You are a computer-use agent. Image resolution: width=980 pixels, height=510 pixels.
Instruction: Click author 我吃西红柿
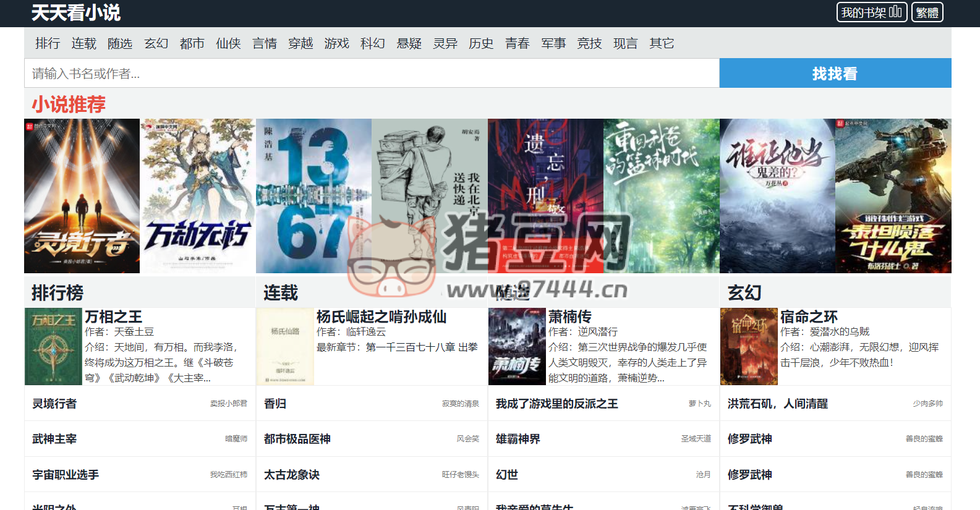point(229,475)
